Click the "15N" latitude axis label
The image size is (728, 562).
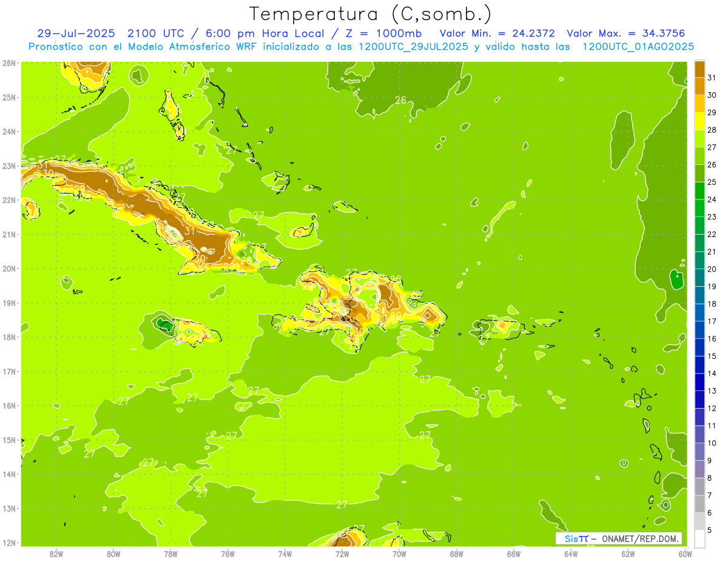9,440
